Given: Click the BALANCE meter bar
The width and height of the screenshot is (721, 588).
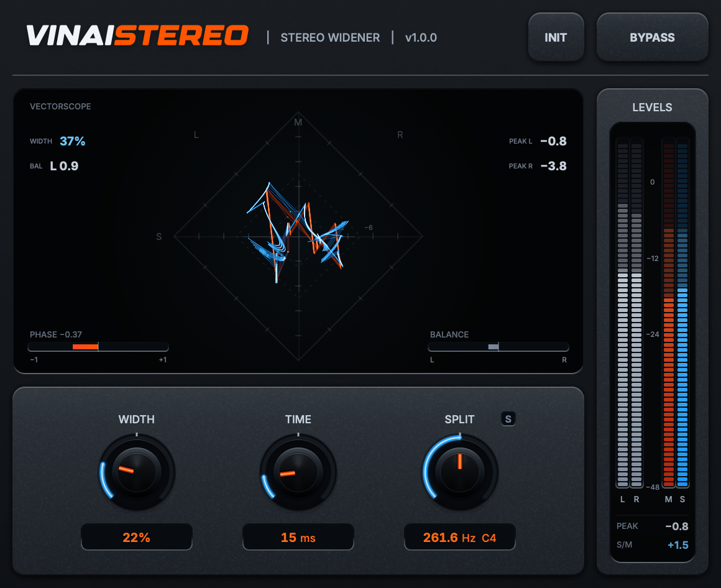Looking at the screenshot, I should tap(498, 347).
